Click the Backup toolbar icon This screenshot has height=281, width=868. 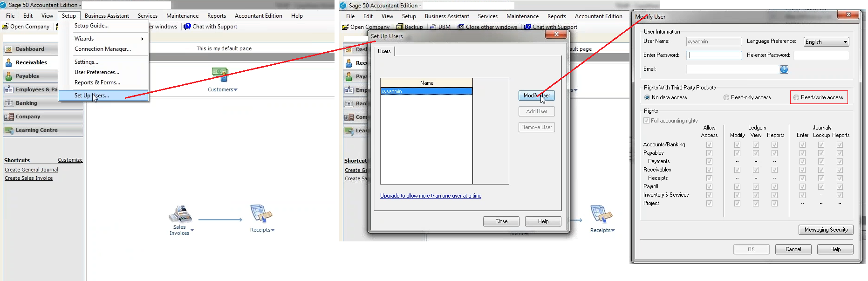pyautogui.click(x=400, y=27)
